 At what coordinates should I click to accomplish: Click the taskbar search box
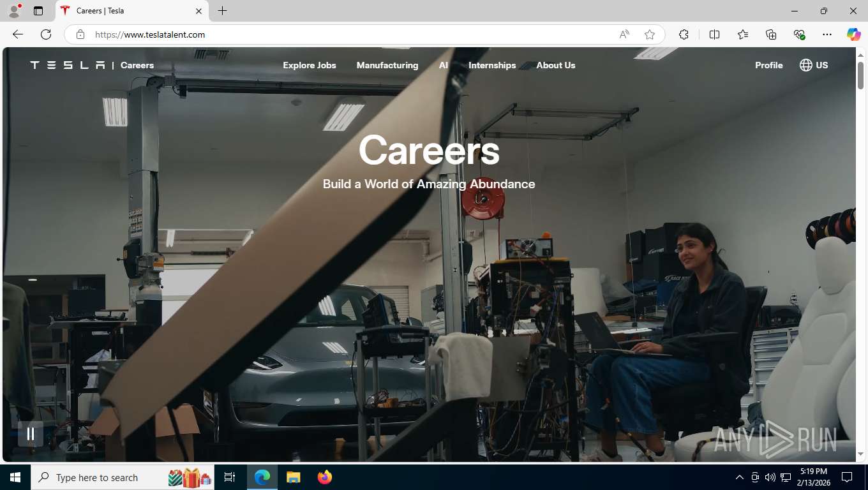[x=123, y=477]
